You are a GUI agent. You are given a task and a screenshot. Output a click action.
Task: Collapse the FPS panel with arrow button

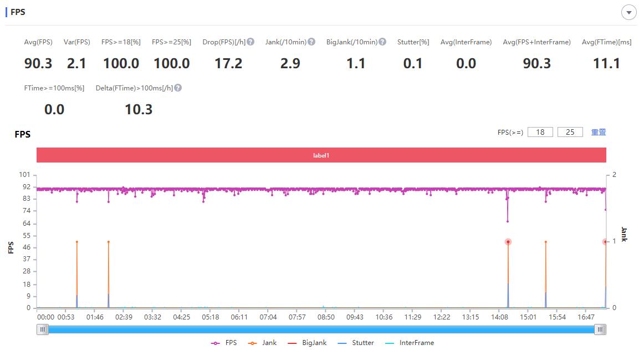[x=628, y=13]
